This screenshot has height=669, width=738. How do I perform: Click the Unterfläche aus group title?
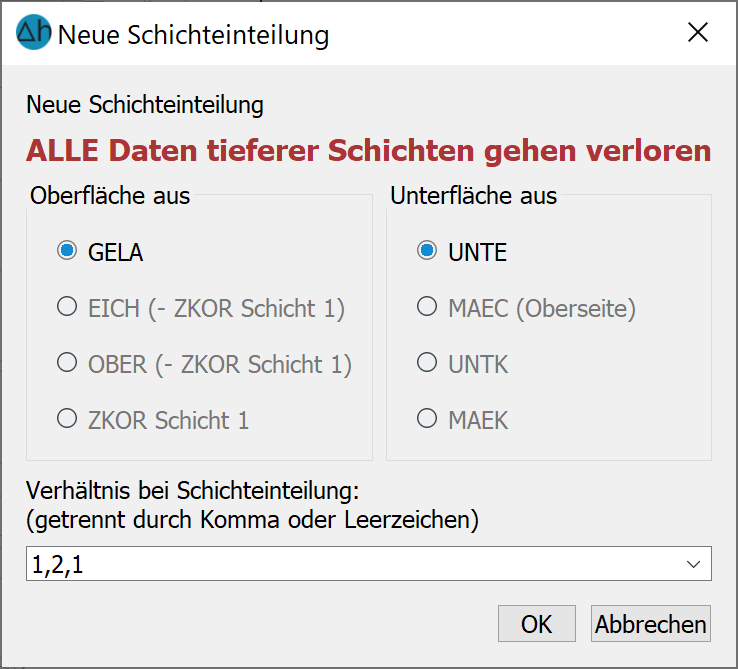click(473, 195)
